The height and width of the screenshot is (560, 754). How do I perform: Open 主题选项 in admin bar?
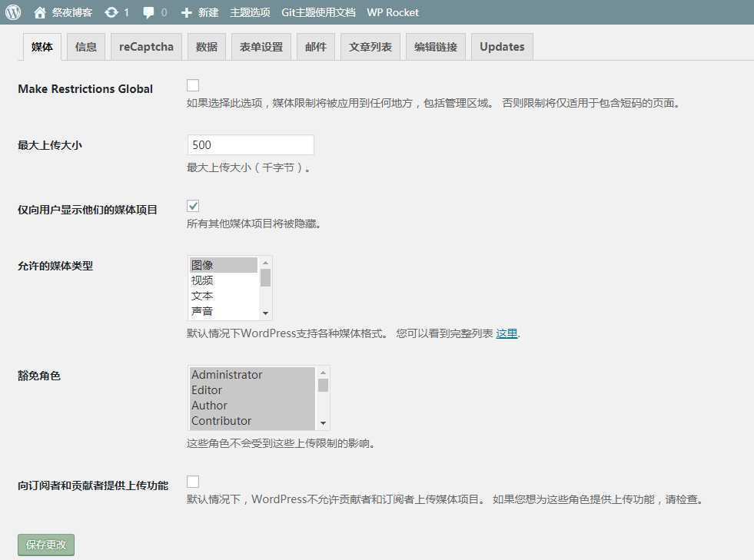pyautogui.click(x=250, y=12)
